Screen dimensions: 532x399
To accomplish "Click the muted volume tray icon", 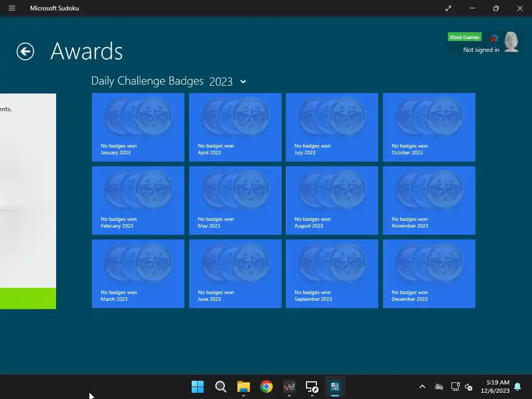I will click(469, 387).
